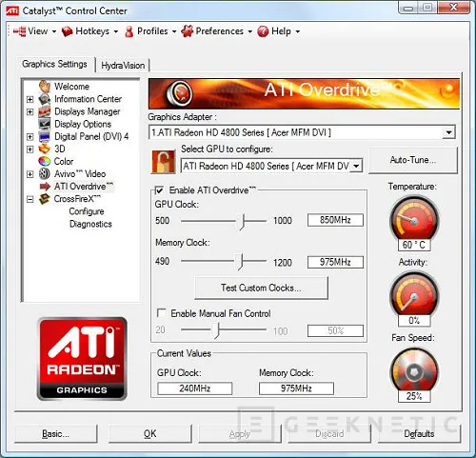Click the 975MHz memory clock setting field
Image resolution: width=476 pixels, height=458 pixels.
(x=335, y=262)
